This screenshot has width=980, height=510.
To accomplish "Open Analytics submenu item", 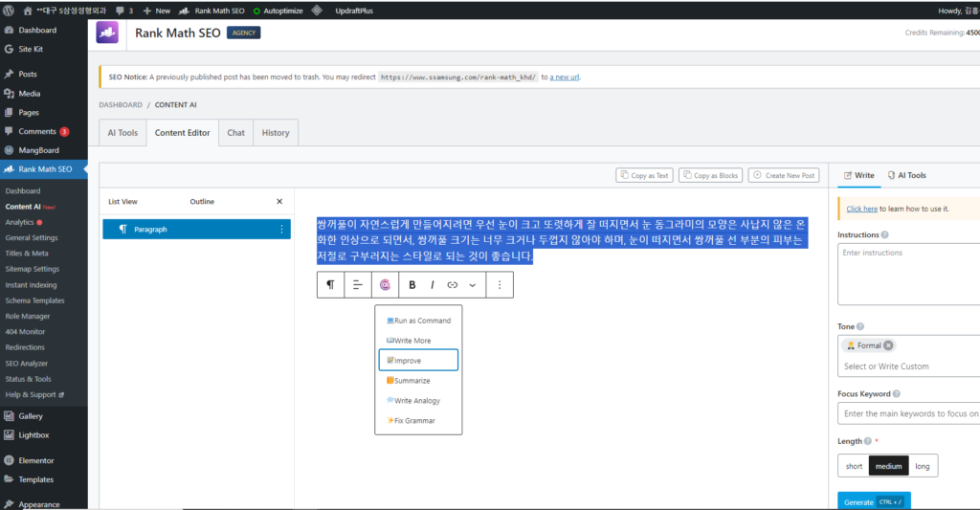I will (x=19, y=222).
